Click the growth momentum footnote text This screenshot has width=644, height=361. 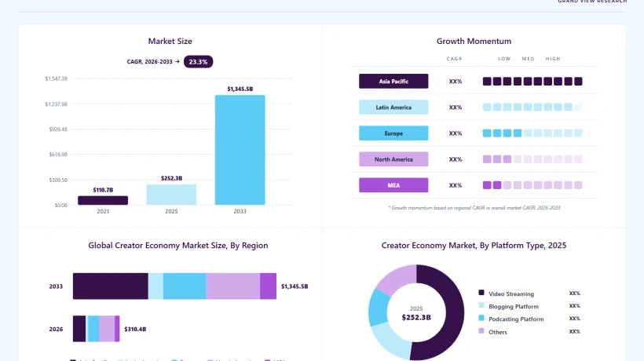(474, 208)
